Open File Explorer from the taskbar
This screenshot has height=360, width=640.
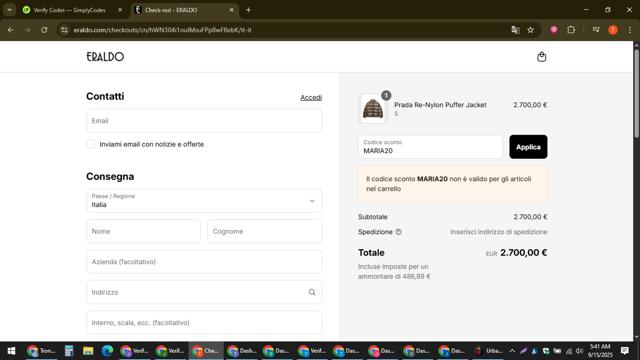[x=88, y=351]
